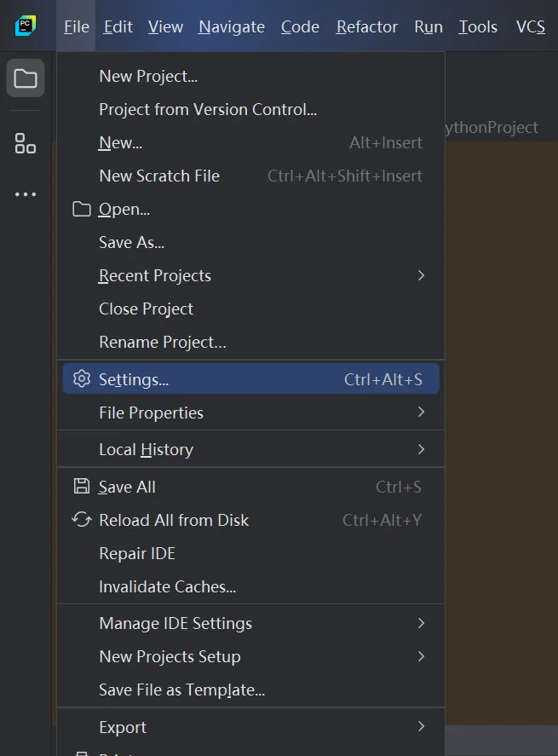
Task: Expand the Manage IDE Settings submenu
Action: pos(421,623)
